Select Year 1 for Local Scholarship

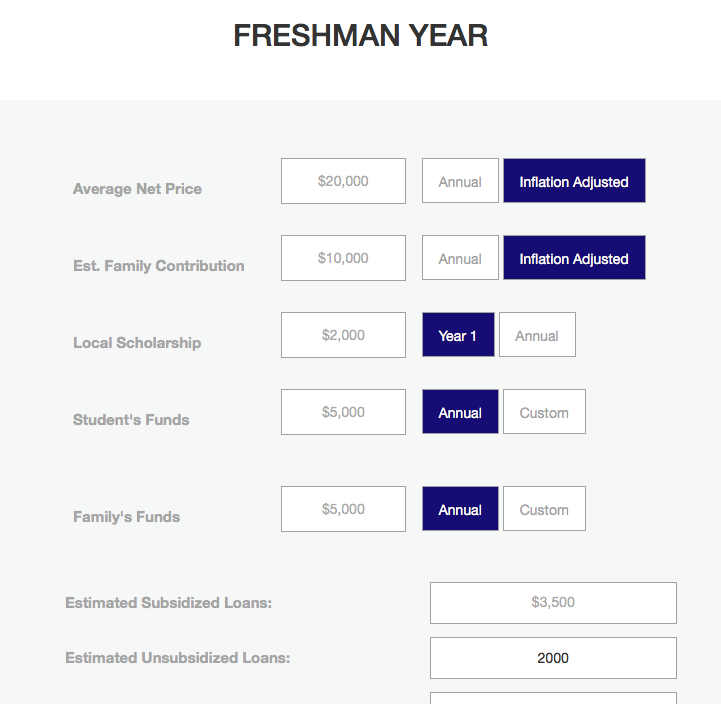[x=458, y=335]
